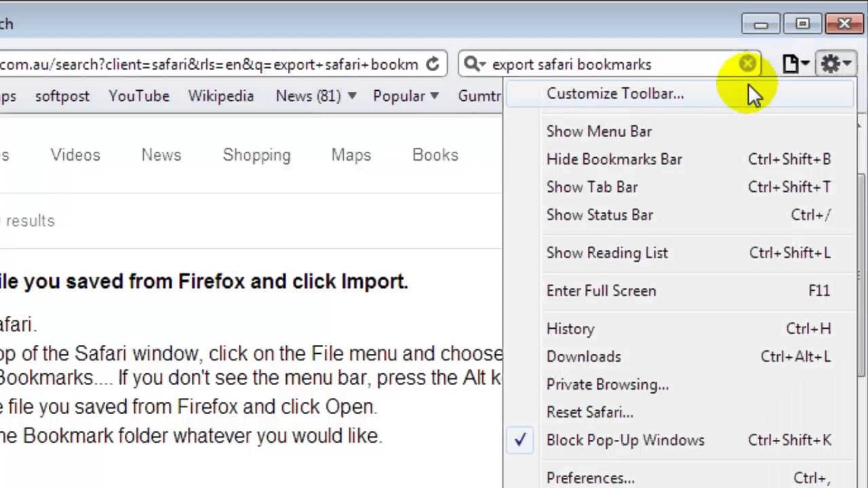Viewport: 868px width, 488px height.
Task: Open the search magnifier engine dropdown
Action: coord(474,64)
